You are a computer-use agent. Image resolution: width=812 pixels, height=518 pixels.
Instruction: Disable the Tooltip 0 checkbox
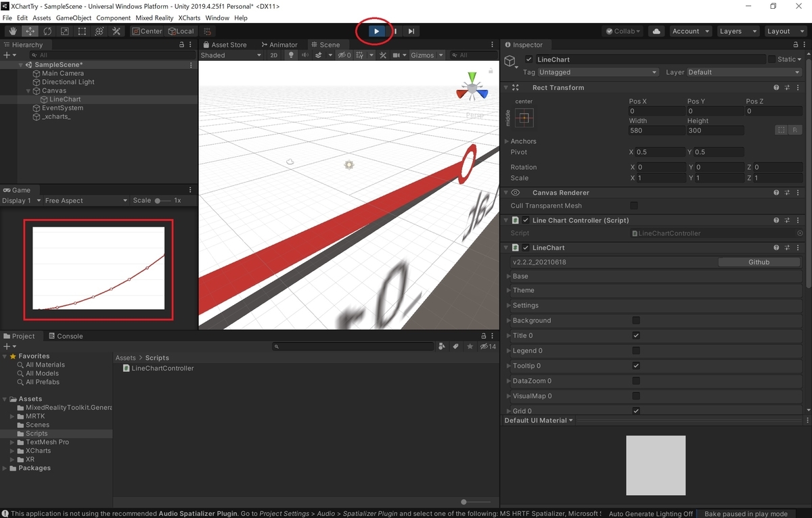[x=635, y=365]
